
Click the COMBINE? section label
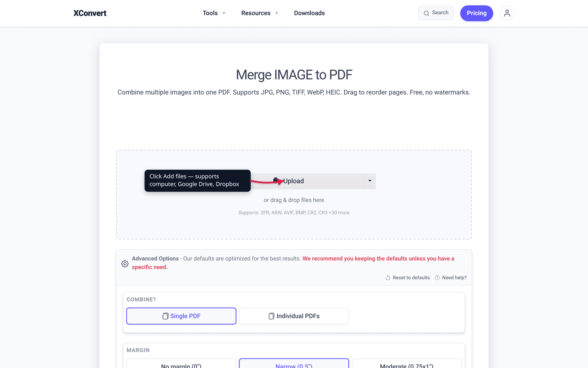click(141, 300)
